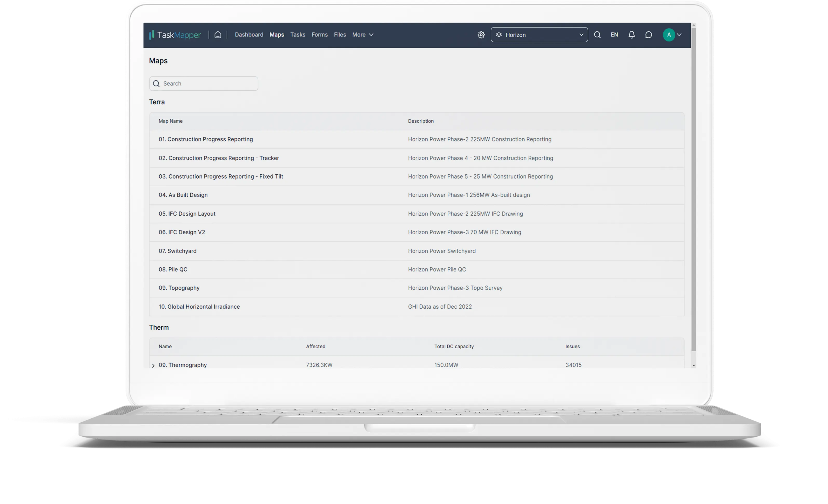Viewport: 828px width, 504px height.
Task: Open the Forms section
Action: tap(320, 35)
